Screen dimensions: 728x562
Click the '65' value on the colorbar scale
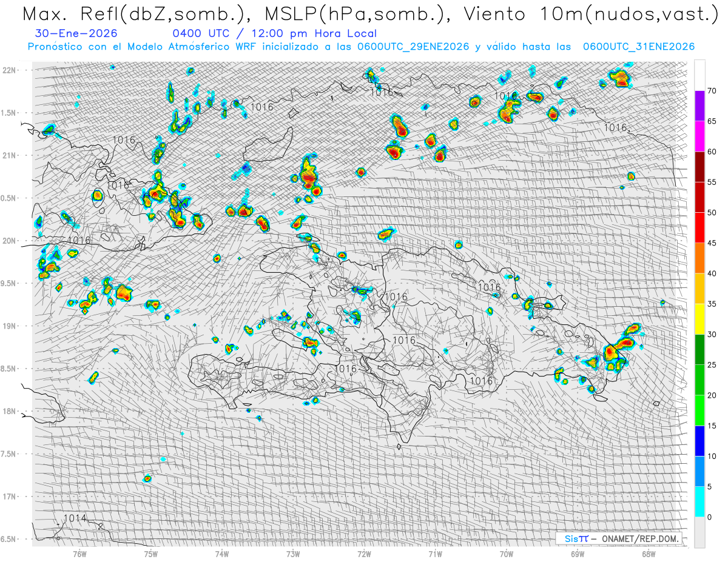tap(712, 121)
